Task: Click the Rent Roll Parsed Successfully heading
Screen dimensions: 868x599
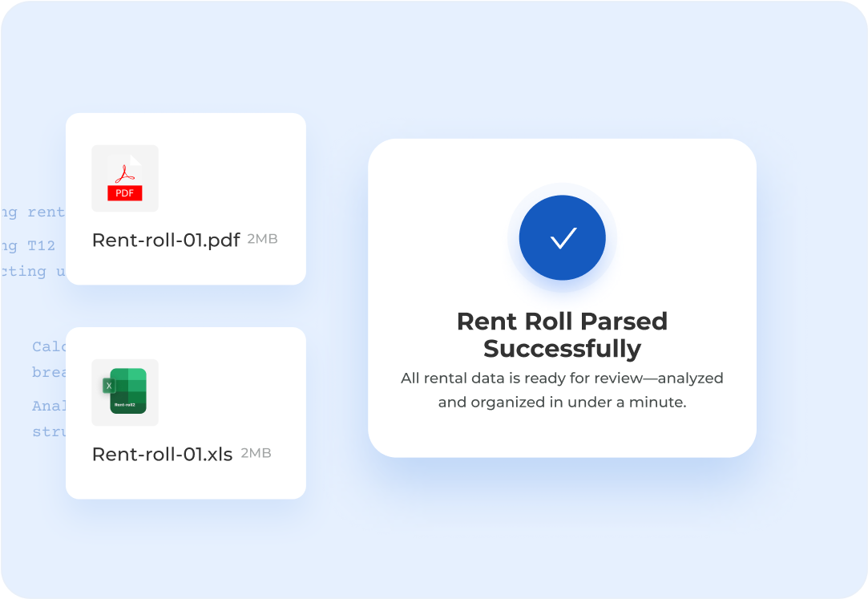Action: pos(562,335)
